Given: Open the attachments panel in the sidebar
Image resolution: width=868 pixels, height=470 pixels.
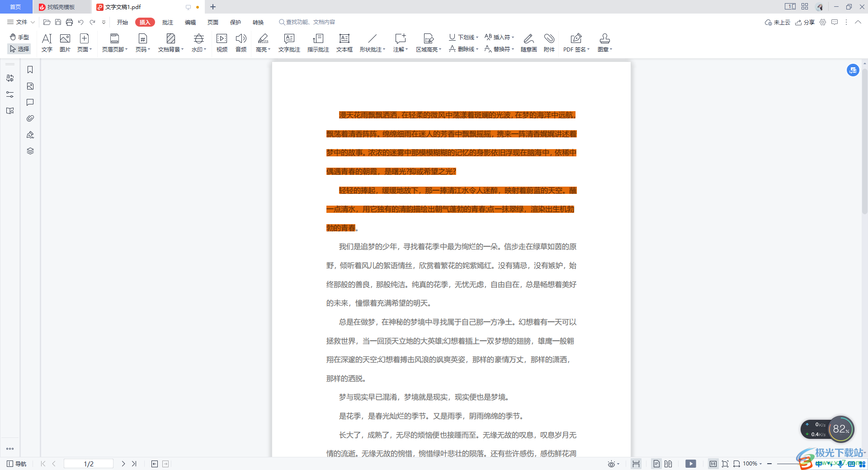Looking at the screenshot, I should 30,118.
